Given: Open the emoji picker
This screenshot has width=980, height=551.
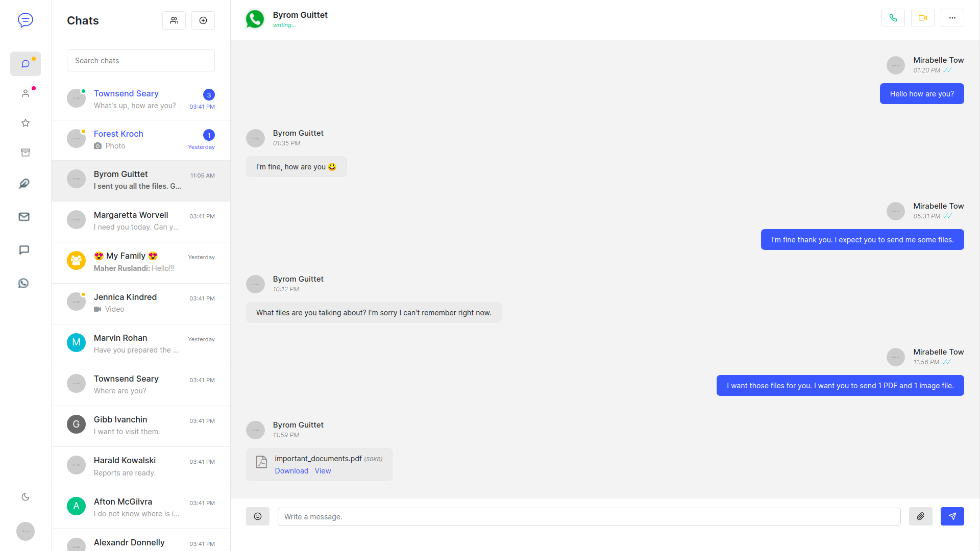Looking at the screenshot, I should click(258, 516).
